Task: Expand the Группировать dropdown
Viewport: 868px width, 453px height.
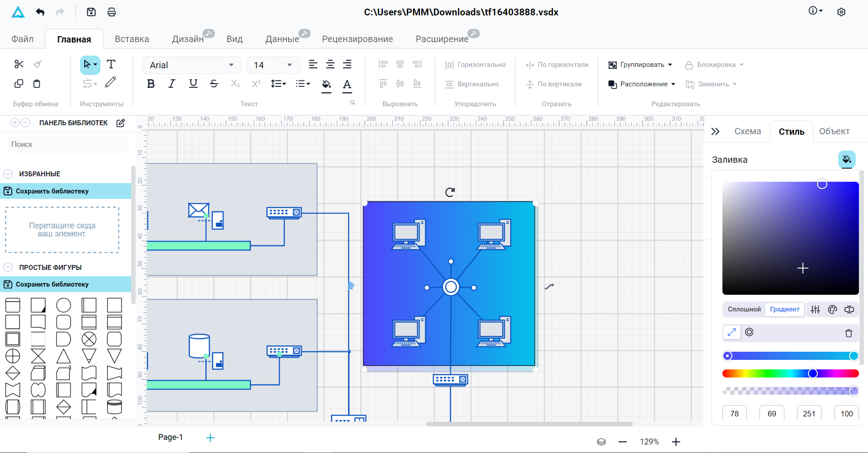Action: (670, 64)
